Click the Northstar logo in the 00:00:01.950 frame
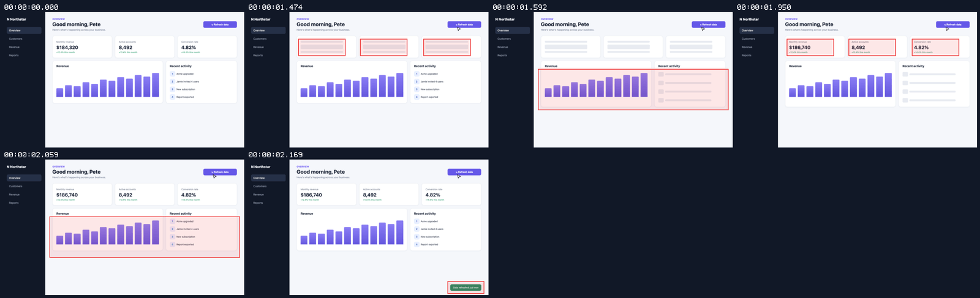980x298 pixels. [749, 20]
